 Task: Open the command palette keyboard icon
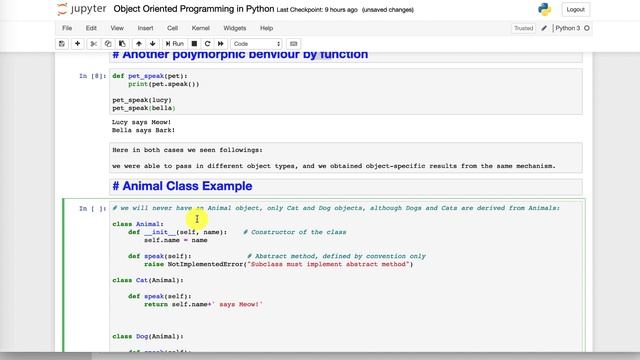tap(293, 44)
